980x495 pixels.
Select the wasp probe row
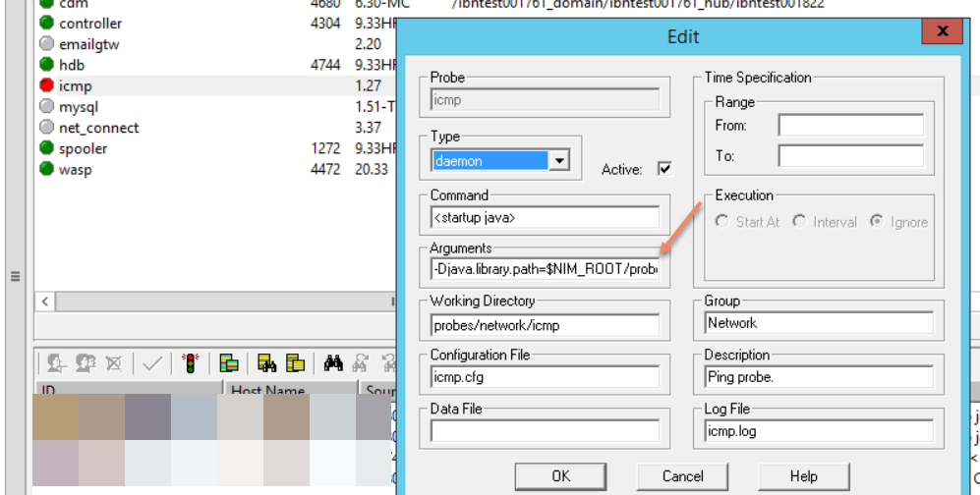pyautogui.click(x=215, y=169)
